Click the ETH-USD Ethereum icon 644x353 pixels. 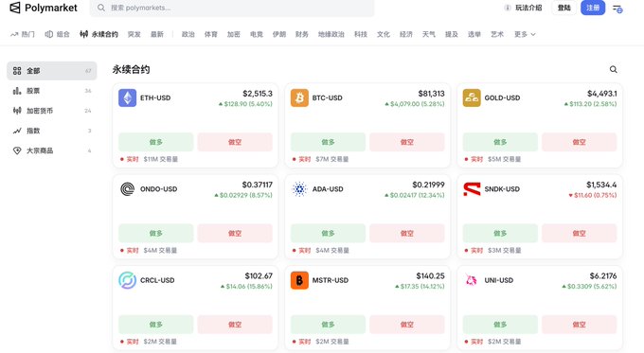click(x=127, y=98)
